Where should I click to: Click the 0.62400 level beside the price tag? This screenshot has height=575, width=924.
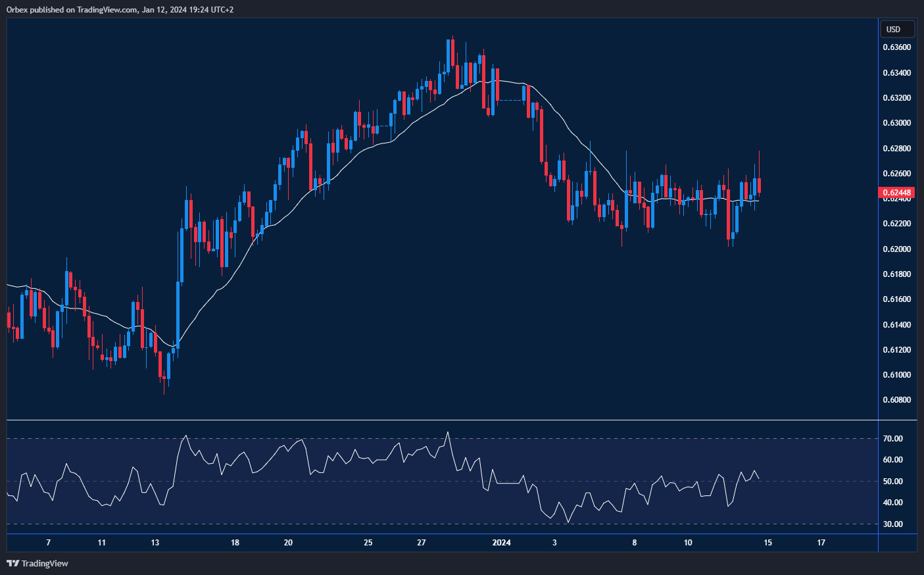[896, 199]
